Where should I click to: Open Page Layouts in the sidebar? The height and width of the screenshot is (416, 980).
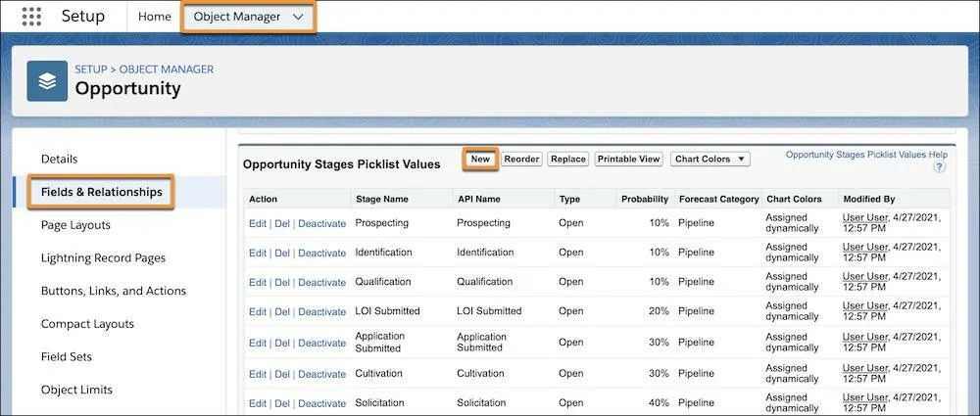pyautogui.click(x=75, y=225)
